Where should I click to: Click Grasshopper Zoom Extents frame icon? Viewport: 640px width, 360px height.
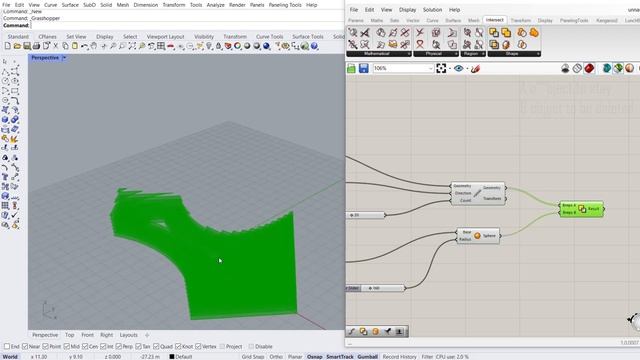coord(441,68)
